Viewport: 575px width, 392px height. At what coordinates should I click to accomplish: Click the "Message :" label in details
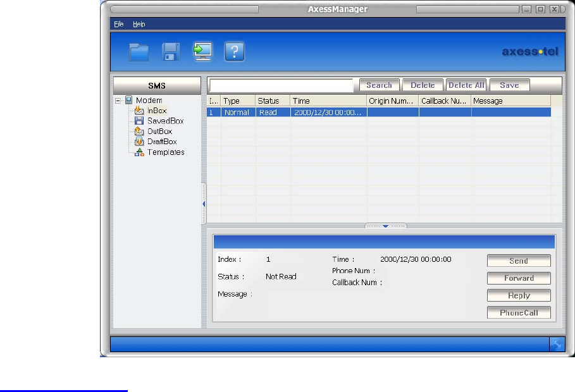pos(235,294)
